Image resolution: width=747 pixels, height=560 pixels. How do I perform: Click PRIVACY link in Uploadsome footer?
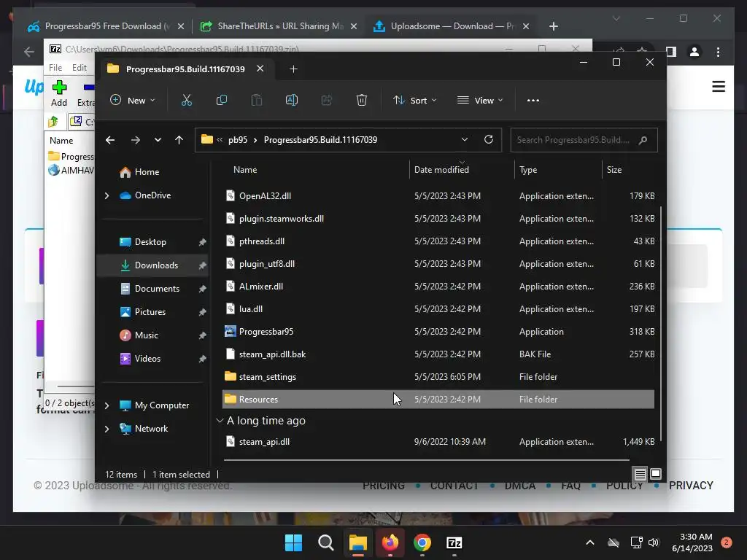tap(691, 486)
